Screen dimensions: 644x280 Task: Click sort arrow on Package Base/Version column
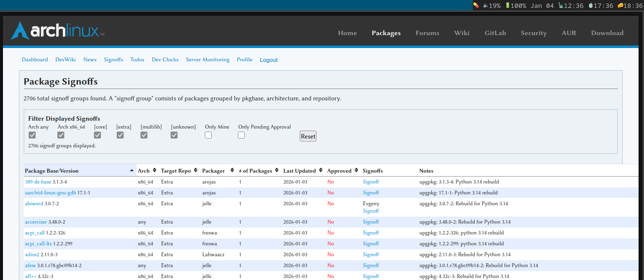tap(132, 171)
